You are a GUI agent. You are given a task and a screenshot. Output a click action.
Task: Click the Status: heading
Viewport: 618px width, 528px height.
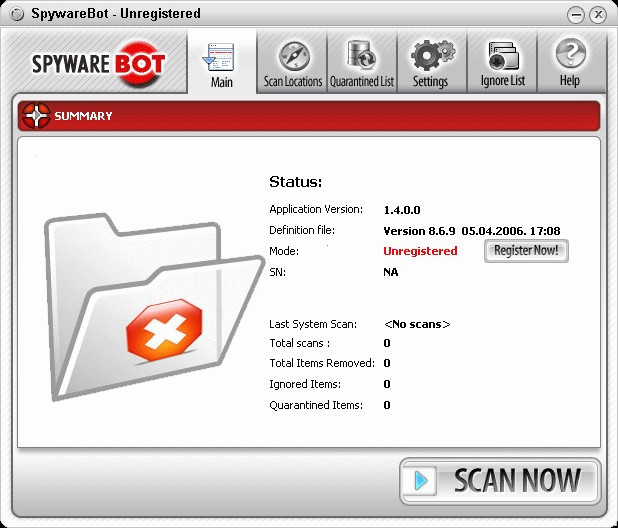[x=296, y=182]
